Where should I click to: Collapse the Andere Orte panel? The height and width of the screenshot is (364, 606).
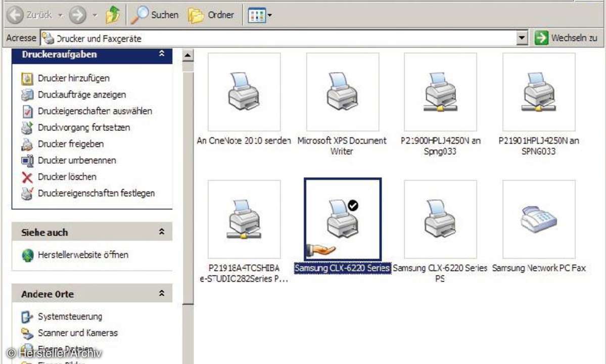tap(162, 294)
